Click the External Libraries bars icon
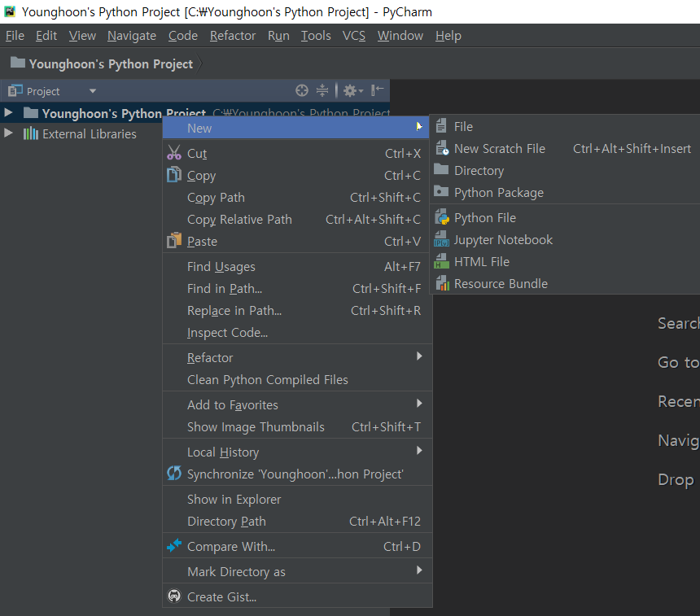 pos(31,133)
